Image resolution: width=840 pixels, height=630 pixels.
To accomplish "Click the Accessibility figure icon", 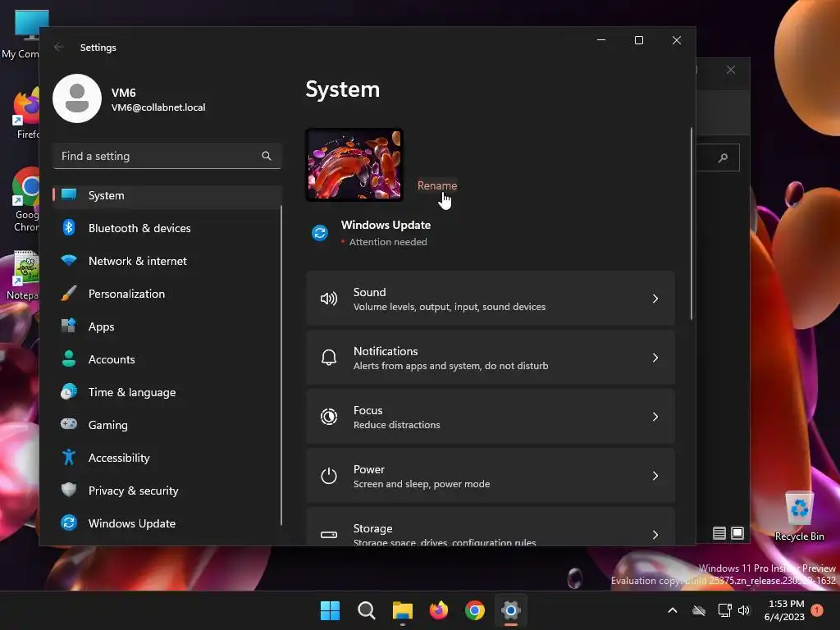I will click(69, 457).
